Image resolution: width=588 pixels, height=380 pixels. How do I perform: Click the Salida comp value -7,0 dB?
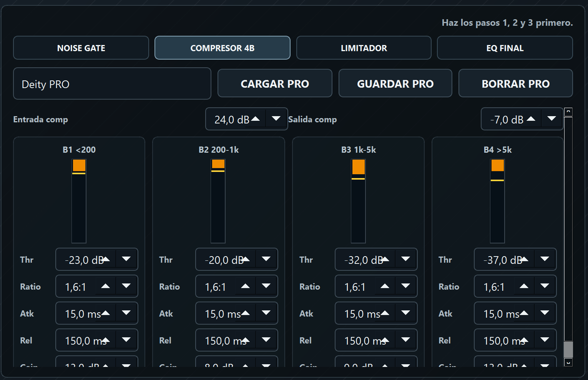(x=507, y=120)
